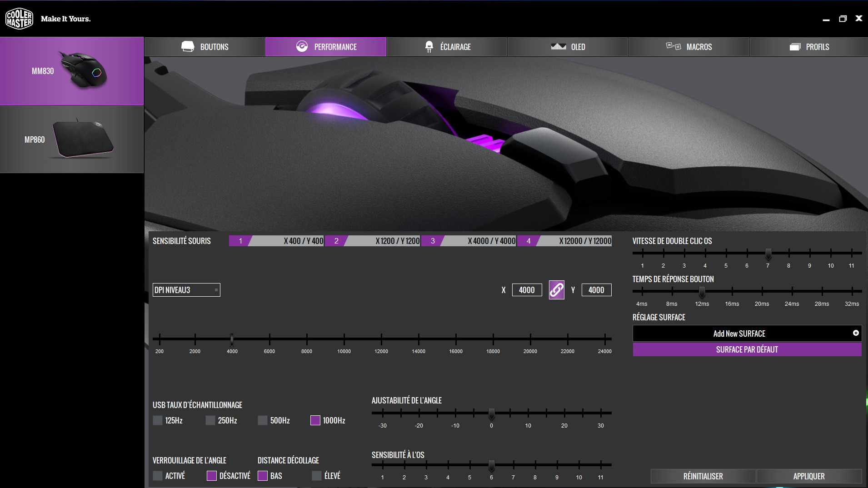
Task: Click the X DPI value field
Action: [x=527, y=290]
